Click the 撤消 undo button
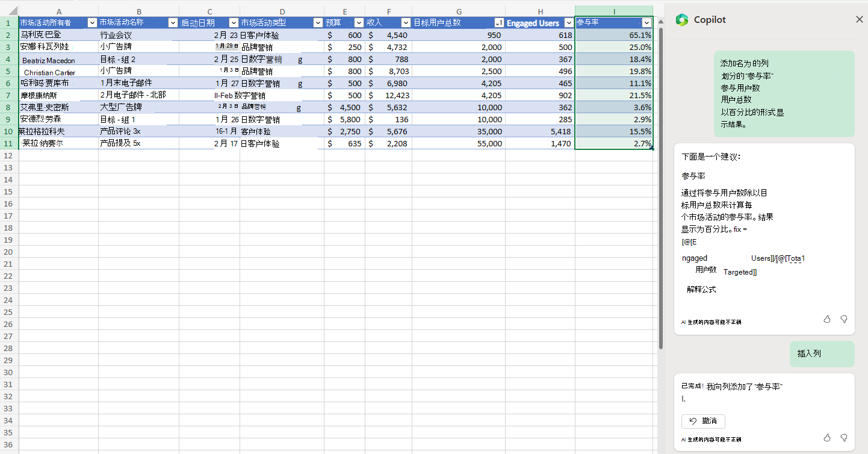 pos(703,421)
